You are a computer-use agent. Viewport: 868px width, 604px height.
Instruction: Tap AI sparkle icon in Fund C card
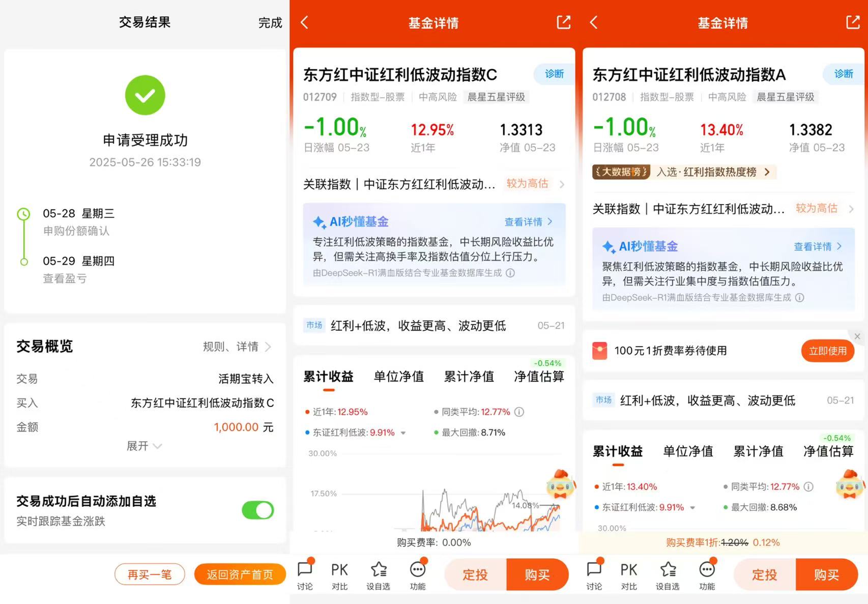click(320, 222)
